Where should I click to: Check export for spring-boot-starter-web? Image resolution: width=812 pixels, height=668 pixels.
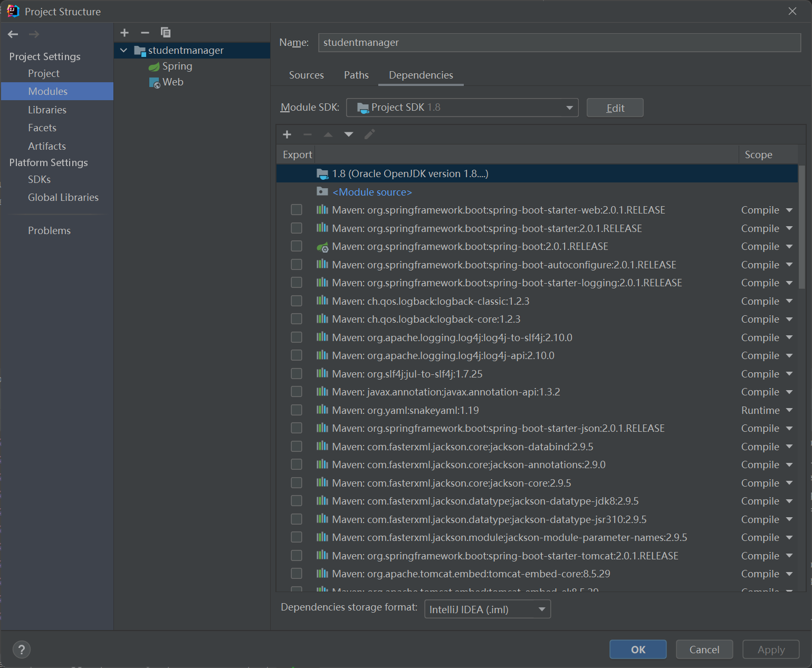point(297,210)
